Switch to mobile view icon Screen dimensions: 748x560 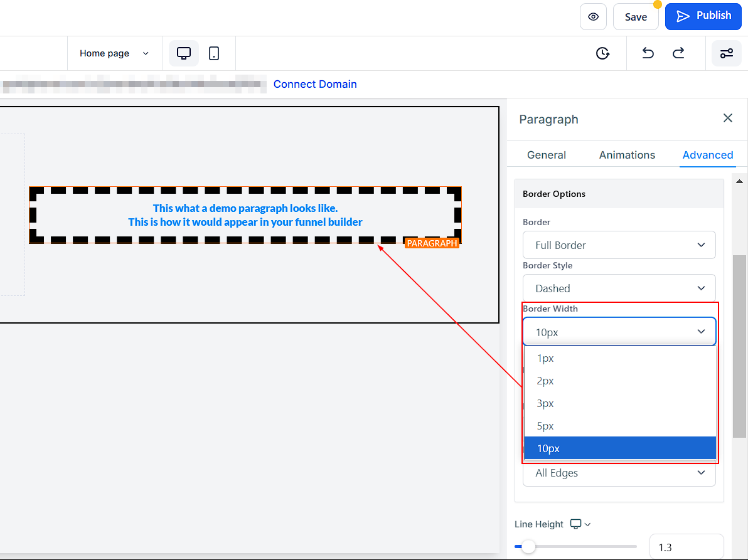tap(214, 53)
